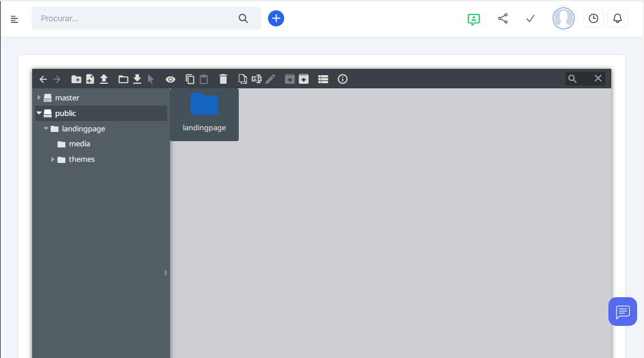644x358 pixels.
Task: Click the download icon in toolbar
Action: (x=137, y=79)
